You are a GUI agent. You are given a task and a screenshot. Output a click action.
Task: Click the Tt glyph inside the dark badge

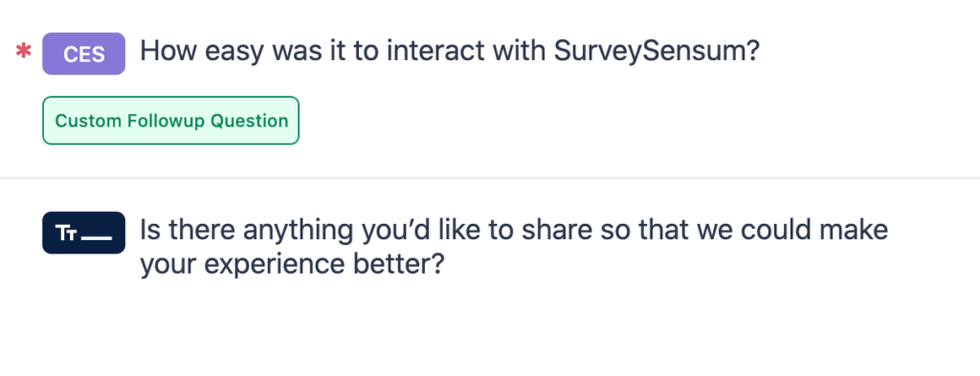(x=66, y=233)
